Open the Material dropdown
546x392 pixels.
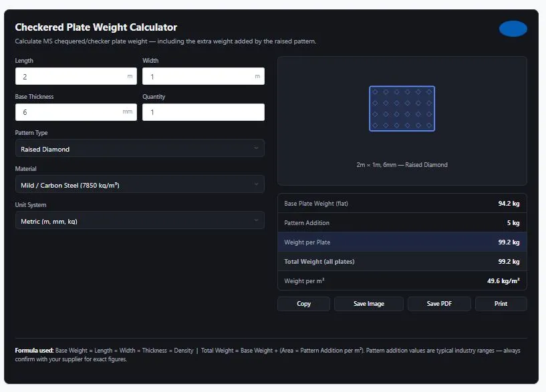tap(140, 185)
